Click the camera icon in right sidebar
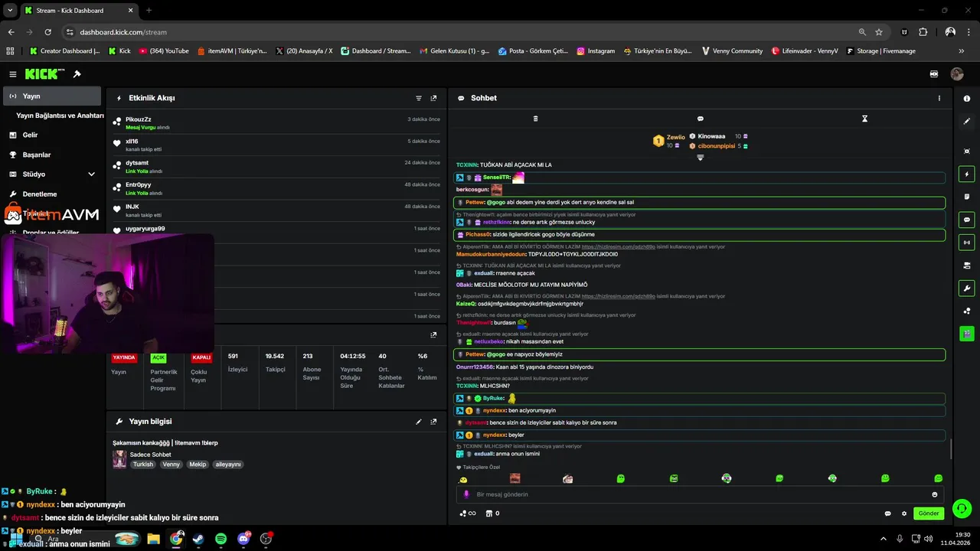Image resolution: width=980 pixels, height=551 pixels. tap(967, 266)
